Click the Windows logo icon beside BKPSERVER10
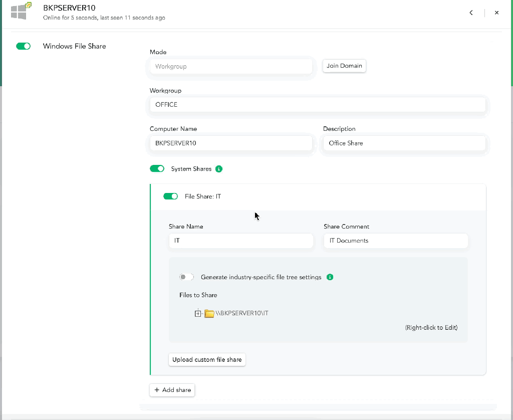This screenshot has width=513, height=420. click(21, 12)
